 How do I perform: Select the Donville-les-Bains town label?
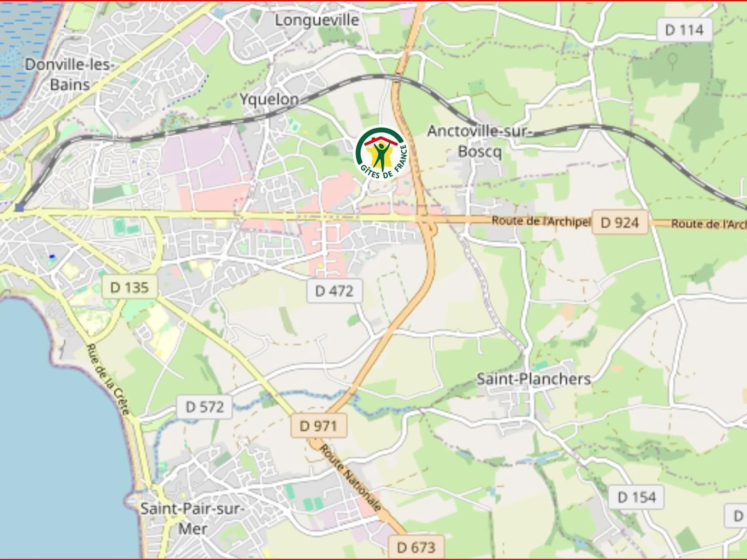click(x=70, y=74)
